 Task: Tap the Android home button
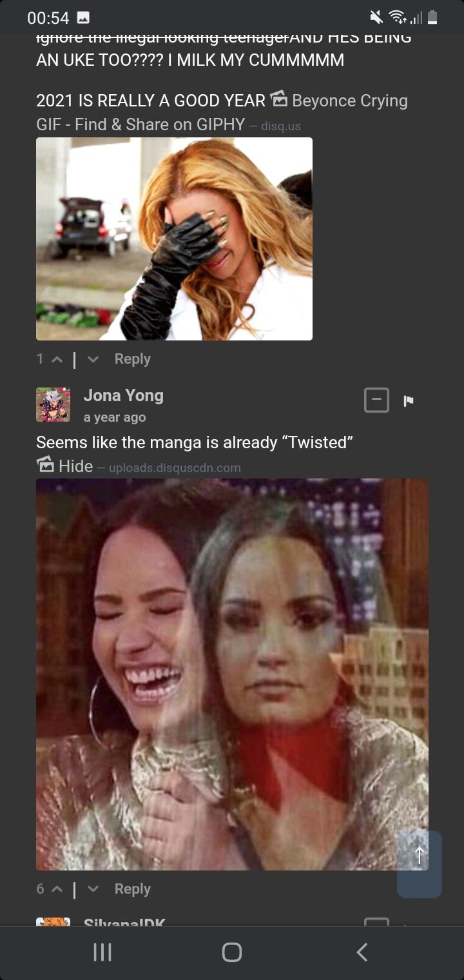(232, 952)
